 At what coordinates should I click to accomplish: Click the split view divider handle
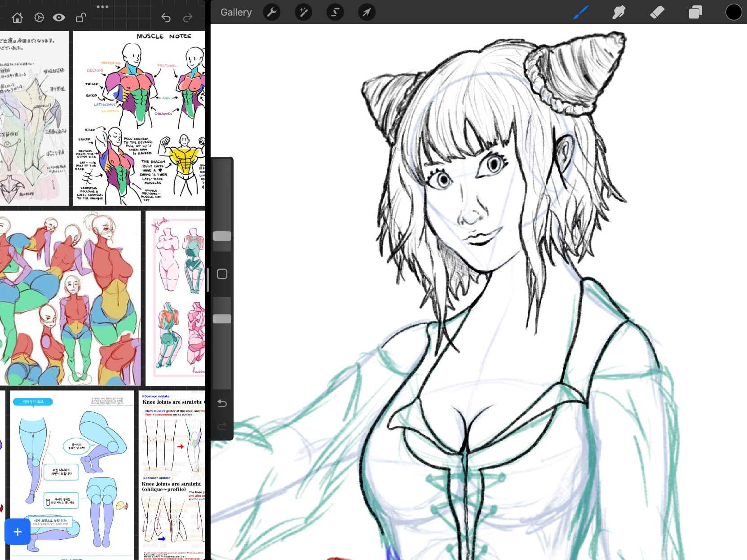(x=208, y=280)
